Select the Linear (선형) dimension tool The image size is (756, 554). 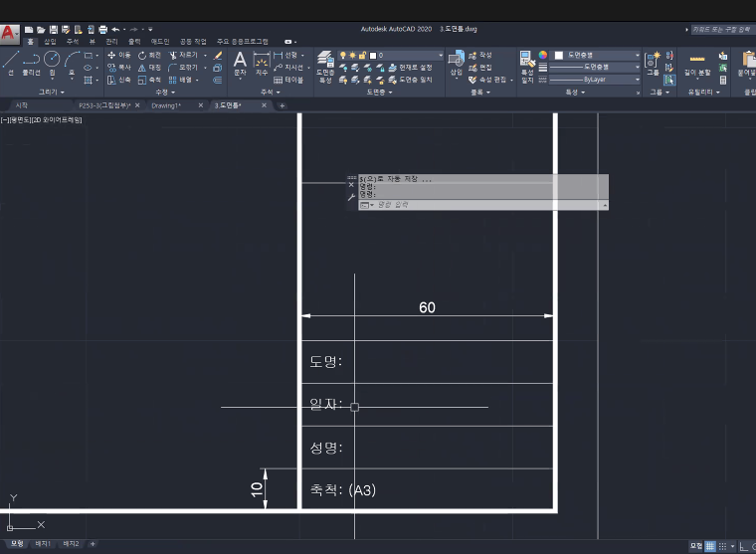tap(285, 55)
